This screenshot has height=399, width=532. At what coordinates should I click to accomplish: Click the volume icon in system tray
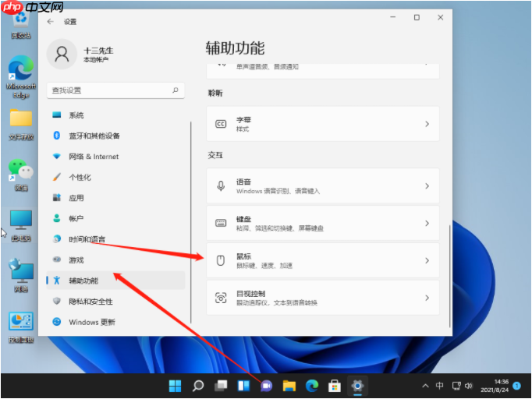pos(469,386)
